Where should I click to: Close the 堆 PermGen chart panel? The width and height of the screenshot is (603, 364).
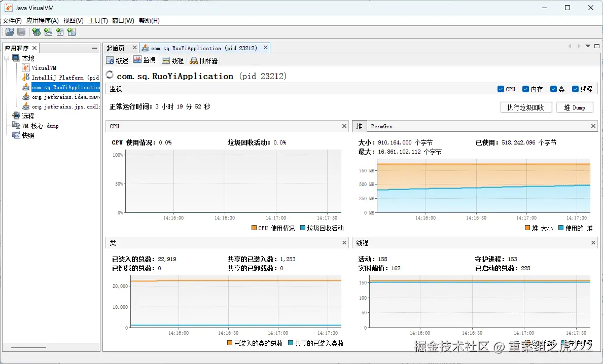[x=593, y=126]
